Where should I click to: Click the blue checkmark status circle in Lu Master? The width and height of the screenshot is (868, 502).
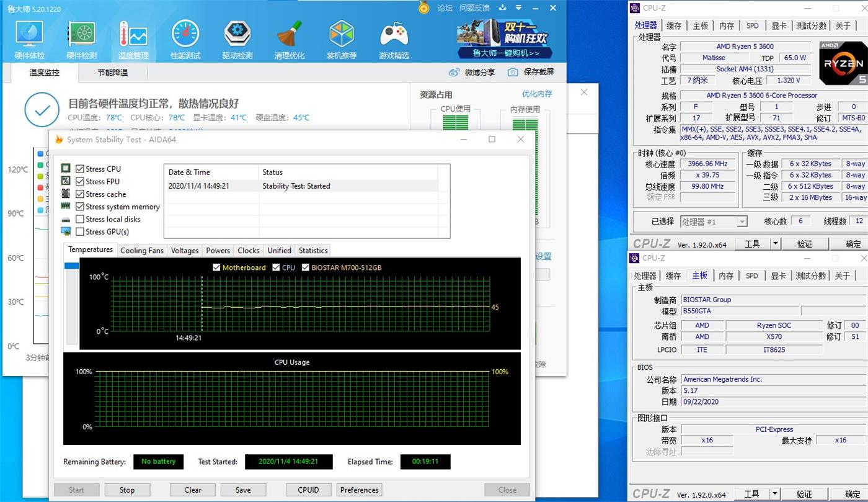(42, 110)
